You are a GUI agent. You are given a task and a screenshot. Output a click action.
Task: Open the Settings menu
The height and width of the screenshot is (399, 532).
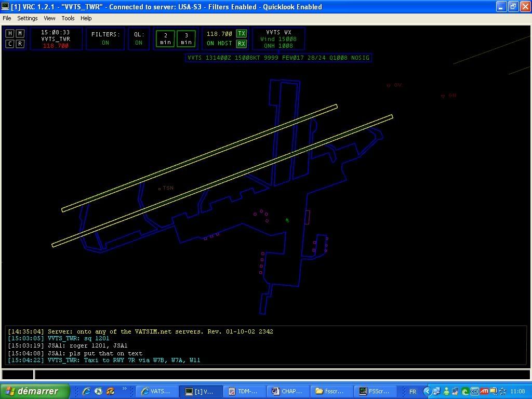coord(28,18)
